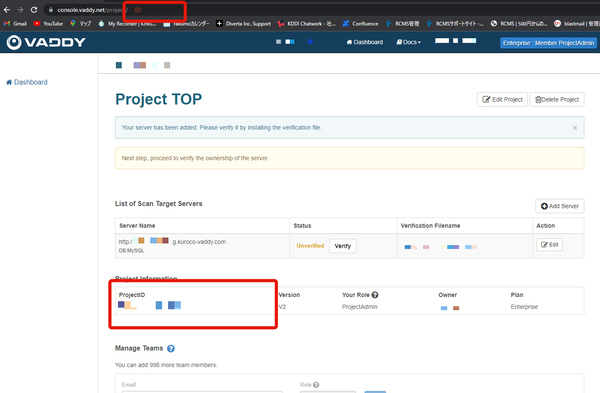This screenshot has width=600, height=393.
Task: Click the Role help icon near Email
Action: coord(316,385)
